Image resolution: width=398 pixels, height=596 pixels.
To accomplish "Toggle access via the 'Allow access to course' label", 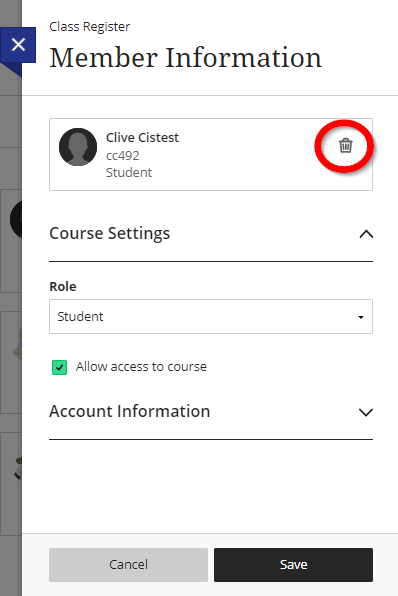I will pyautogui.click(x=141, y=366).
